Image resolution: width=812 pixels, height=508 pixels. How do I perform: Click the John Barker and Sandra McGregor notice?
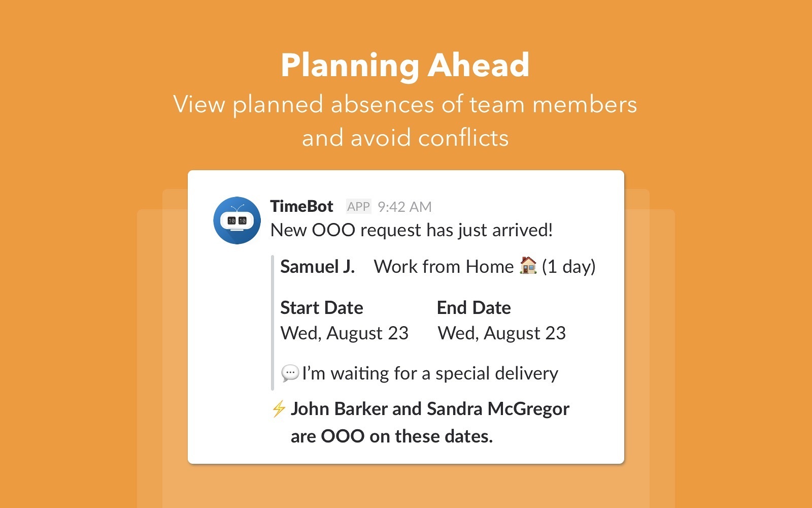coord(430,408)
